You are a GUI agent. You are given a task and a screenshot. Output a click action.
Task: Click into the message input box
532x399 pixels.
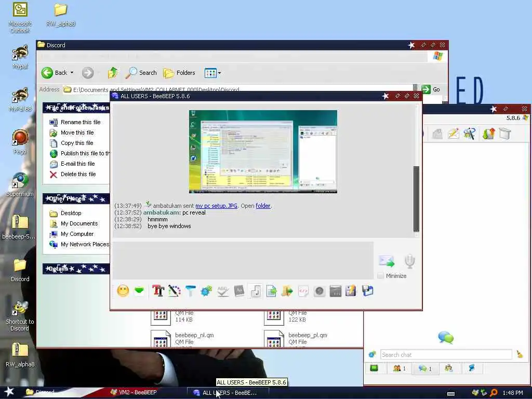[243, 261]
